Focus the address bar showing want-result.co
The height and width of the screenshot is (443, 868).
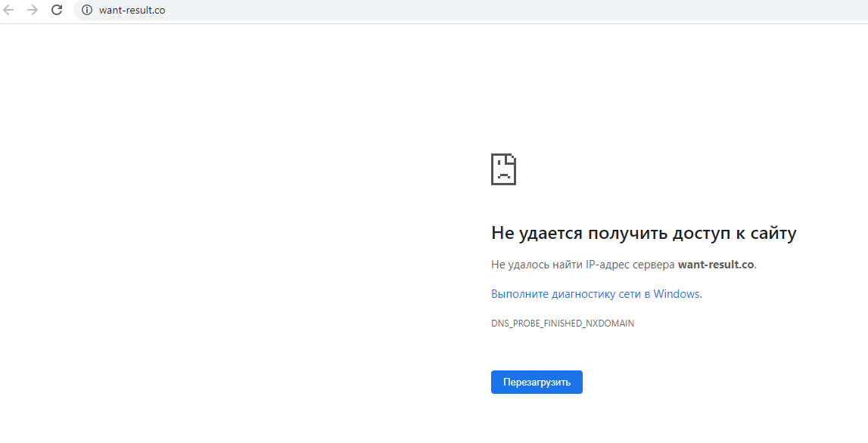tap(471, 10)
